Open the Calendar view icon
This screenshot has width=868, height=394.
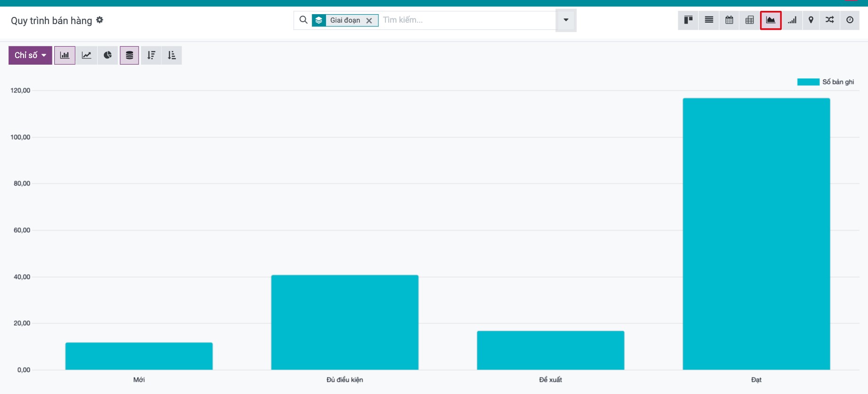[729, 20]
